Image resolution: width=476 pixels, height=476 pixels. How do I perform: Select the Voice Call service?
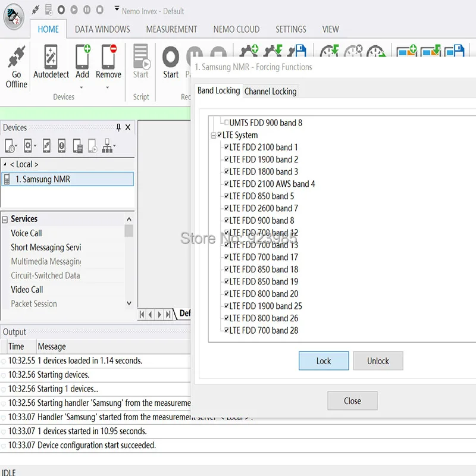(x=26, y=233)
